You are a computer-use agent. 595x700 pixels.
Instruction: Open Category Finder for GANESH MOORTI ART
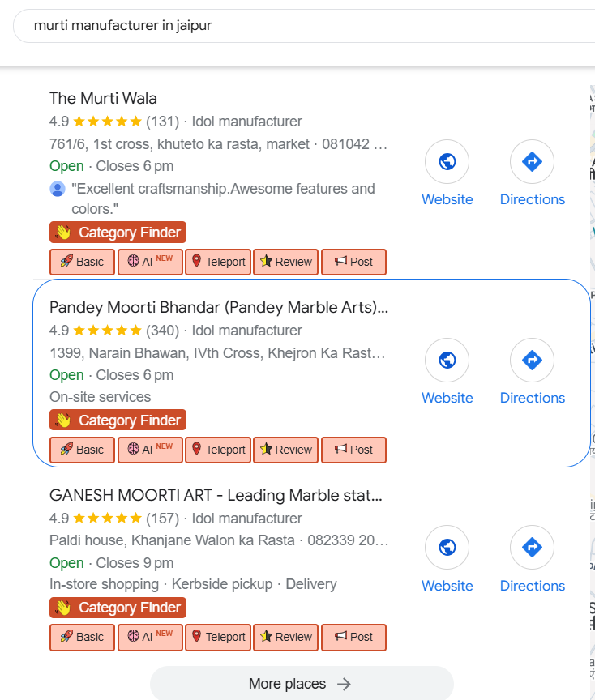[118, 608]
